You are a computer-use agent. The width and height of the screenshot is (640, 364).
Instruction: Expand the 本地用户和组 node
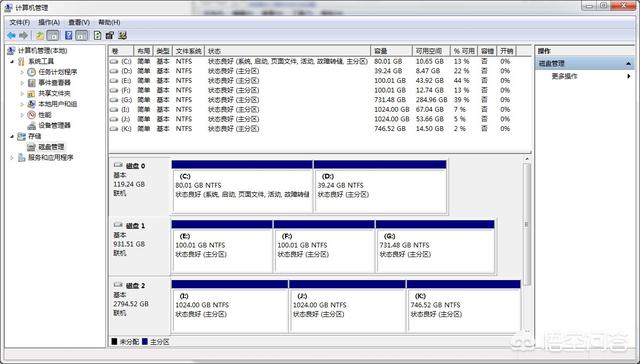[22, 104]
